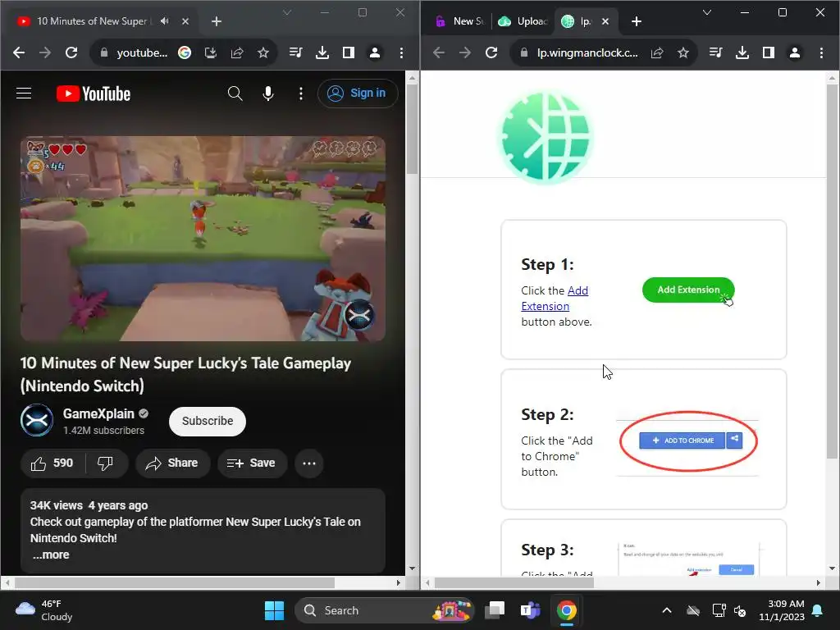Image resolution: width=840 pixels, height=630 pixels.
Task: Like the video with 590 likes
Action: [52, 463]
